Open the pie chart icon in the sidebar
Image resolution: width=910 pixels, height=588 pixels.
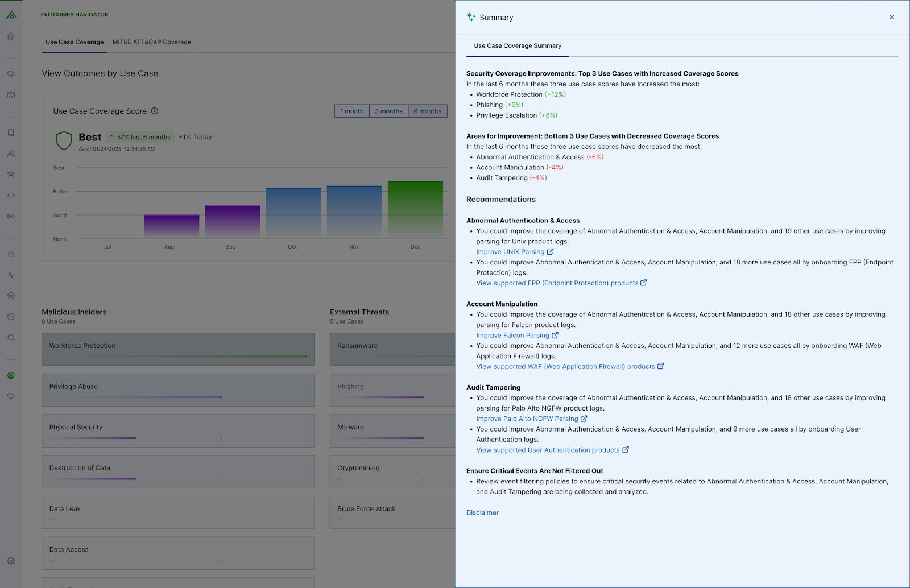coord(11,317)
